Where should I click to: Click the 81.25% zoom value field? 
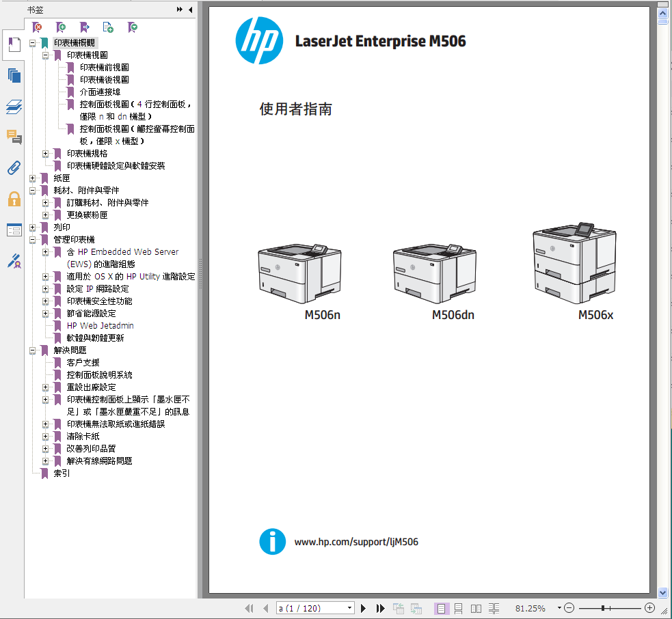[530, 608]
